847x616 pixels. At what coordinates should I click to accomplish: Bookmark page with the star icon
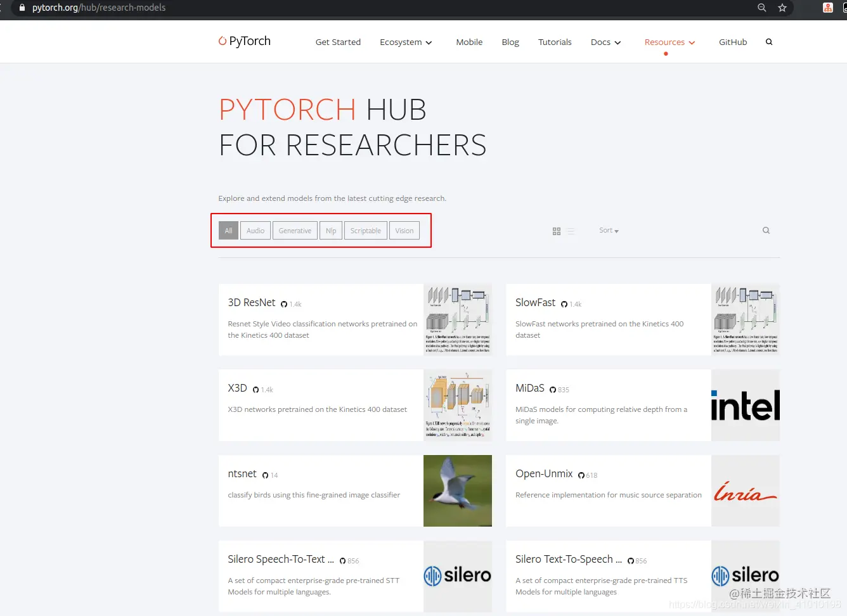(x=782, y=8)
